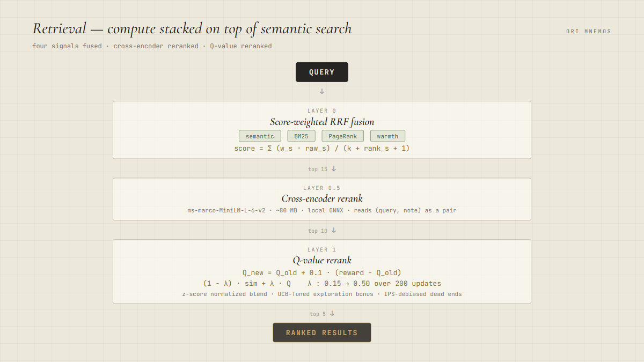The width and height of the screenshot is (644, 362).
Task: Click the RANKED RESULTS box
Action: [x=321, y=333]
